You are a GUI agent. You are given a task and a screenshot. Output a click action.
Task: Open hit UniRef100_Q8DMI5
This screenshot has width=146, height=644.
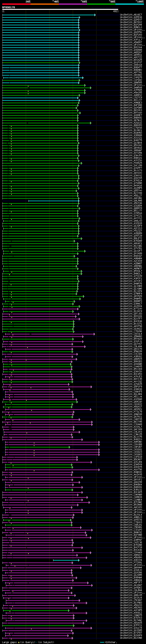(x=131, y=359)
